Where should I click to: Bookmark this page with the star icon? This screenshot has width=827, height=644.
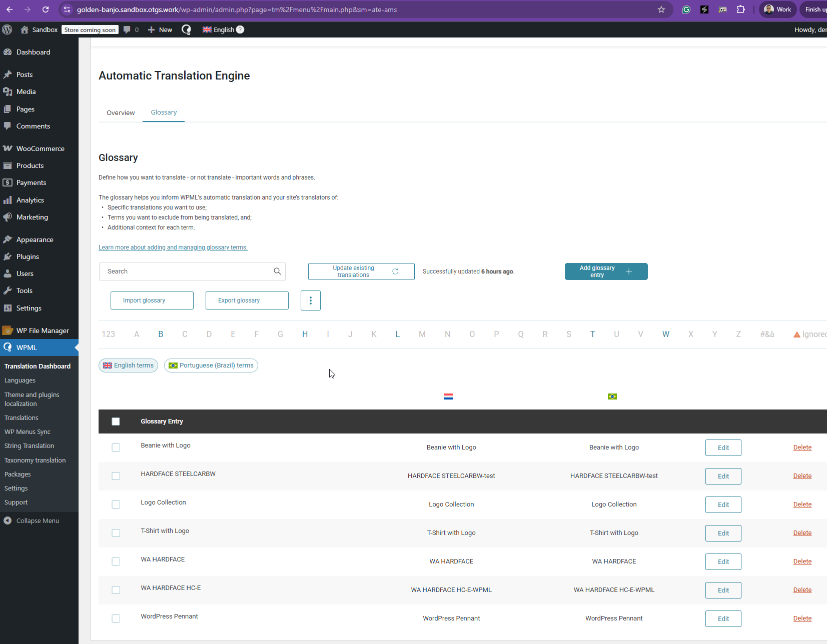click(x=661, y=9)
